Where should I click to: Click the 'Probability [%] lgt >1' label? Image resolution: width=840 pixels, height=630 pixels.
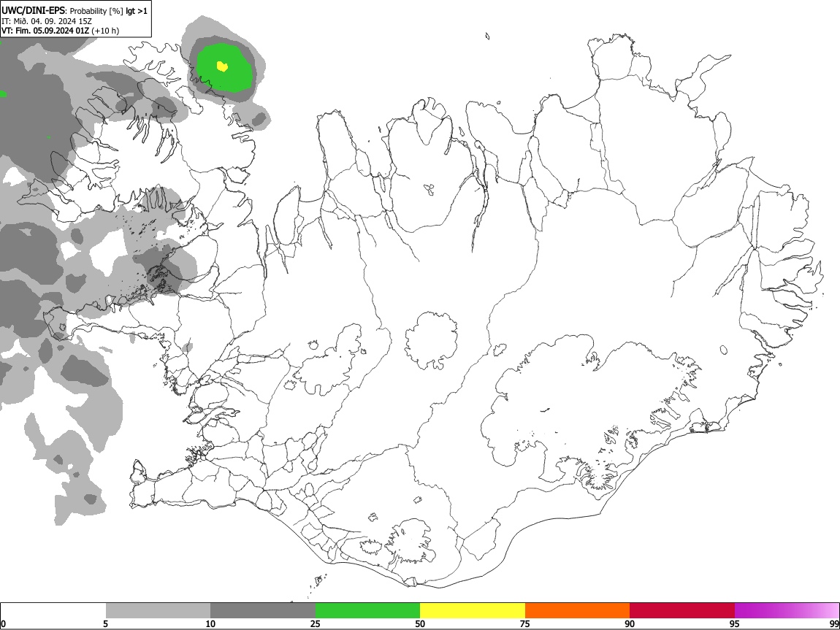[109, 11]
